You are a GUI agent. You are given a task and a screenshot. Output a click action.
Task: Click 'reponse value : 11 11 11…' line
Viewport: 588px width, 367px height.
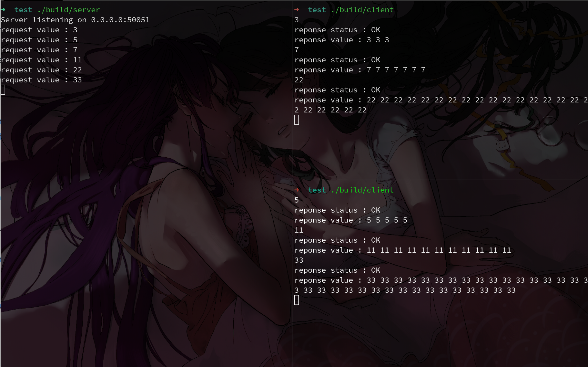403,250
